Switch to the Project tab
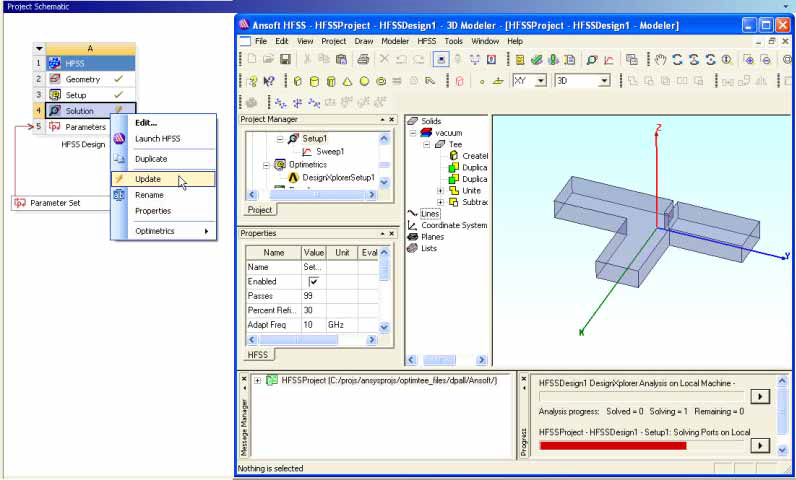The width and height of the screenshot is (796, 480). tap(260, 210)
